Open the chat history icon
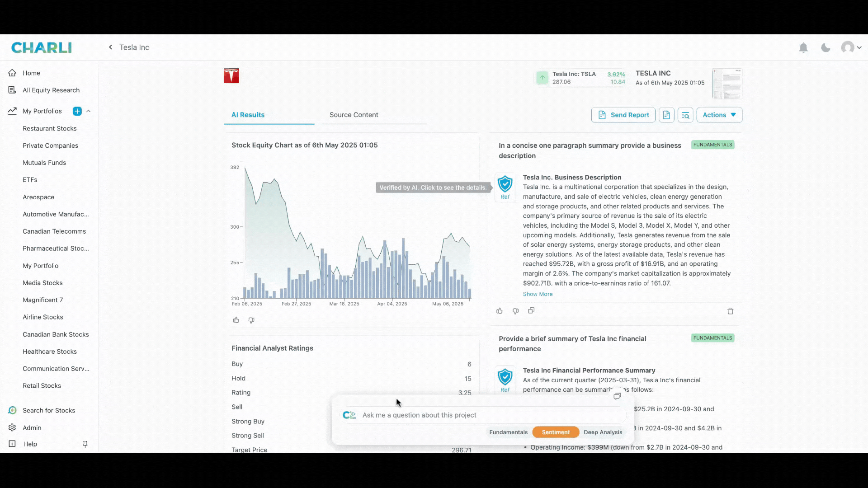 click(x=617, y=396)
